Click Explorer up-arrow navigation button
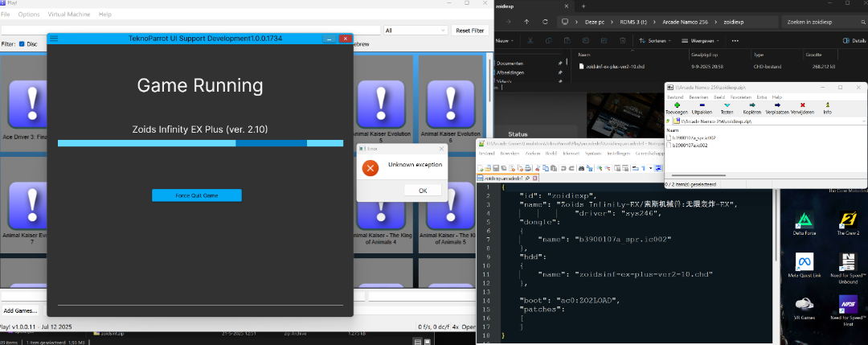 click(x=526, y=23)
